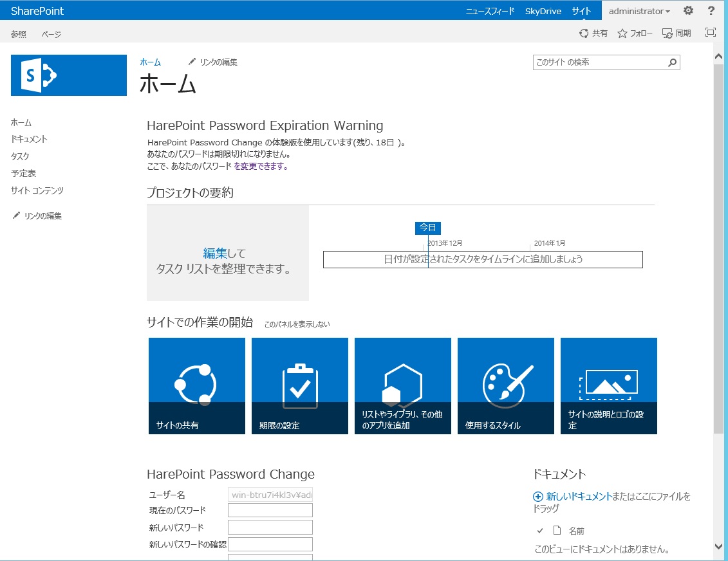Select ドキュメント in left navigation
Viewport: 728px width, 561px height.
point(29,139)
